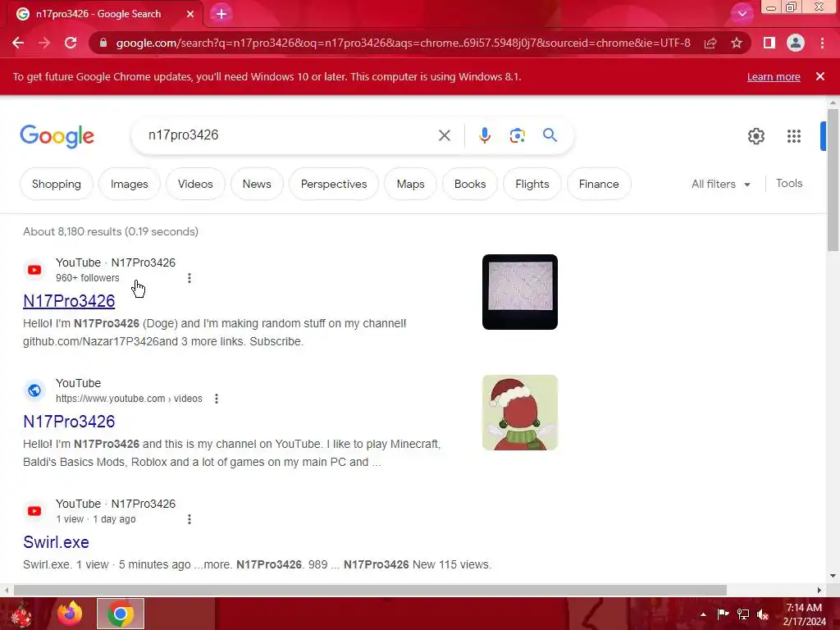Switch to Books results
Image resolution: width=840 pixels, height=630 pixels.
click(x=470, y=185)
